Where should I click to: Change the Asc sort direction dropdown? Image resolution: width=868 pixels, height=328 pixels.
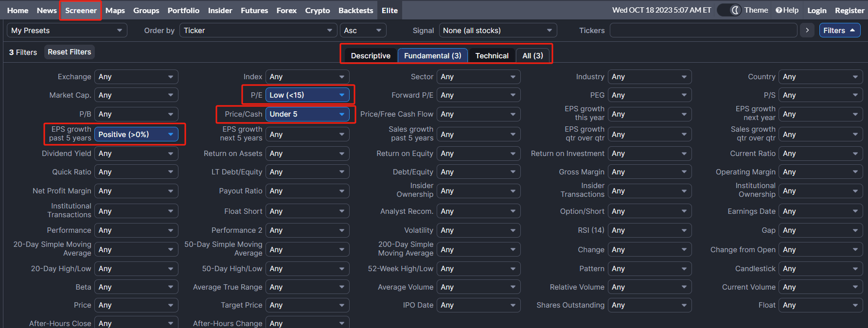363,30
